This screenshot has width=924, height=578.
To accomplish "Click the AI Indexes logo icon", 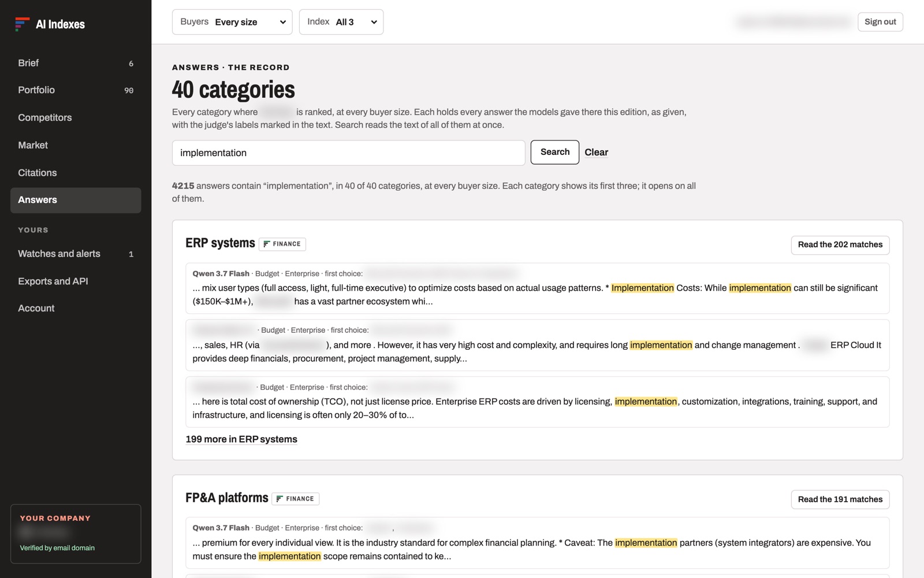I will click(x=22, y=24).
